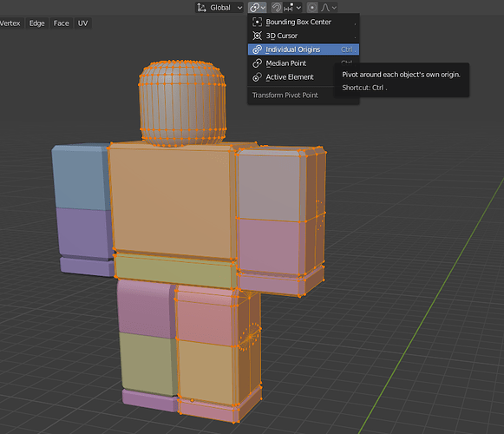Click the character's round head mesh
504x434 pixels.
182,103
